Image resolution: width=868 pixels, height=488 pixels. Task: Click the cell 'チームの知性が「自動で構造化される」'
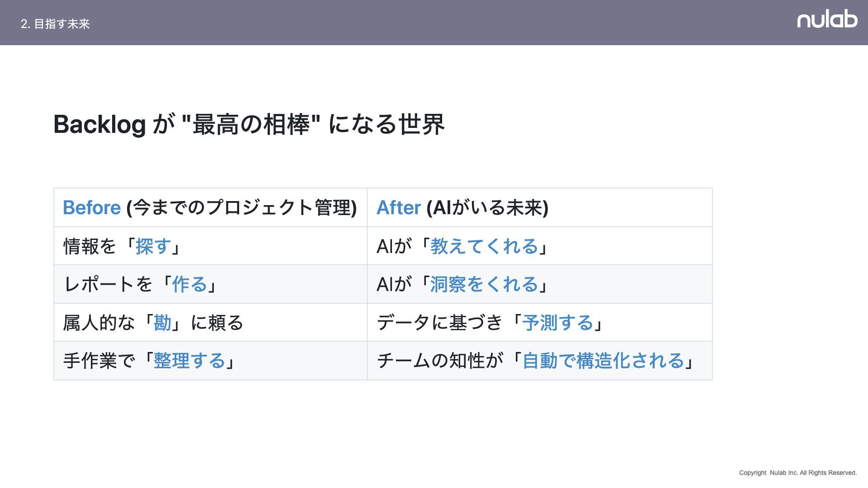click(x=540, y=361)
